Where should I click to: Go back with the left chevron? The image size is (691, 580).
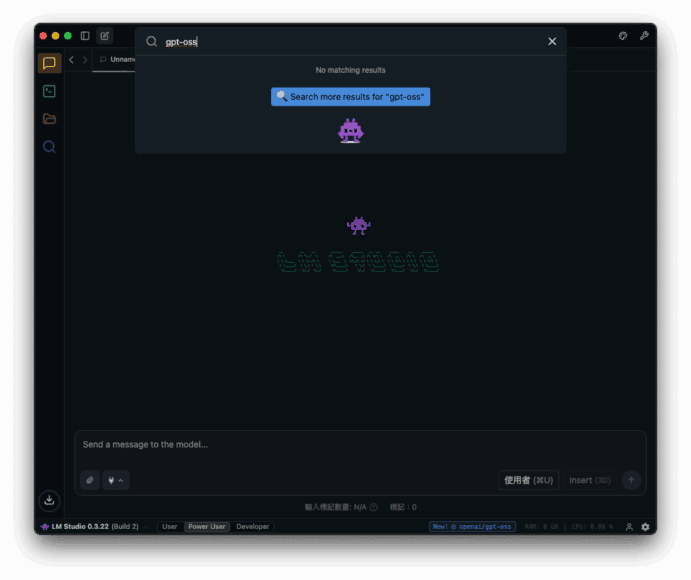71,60
